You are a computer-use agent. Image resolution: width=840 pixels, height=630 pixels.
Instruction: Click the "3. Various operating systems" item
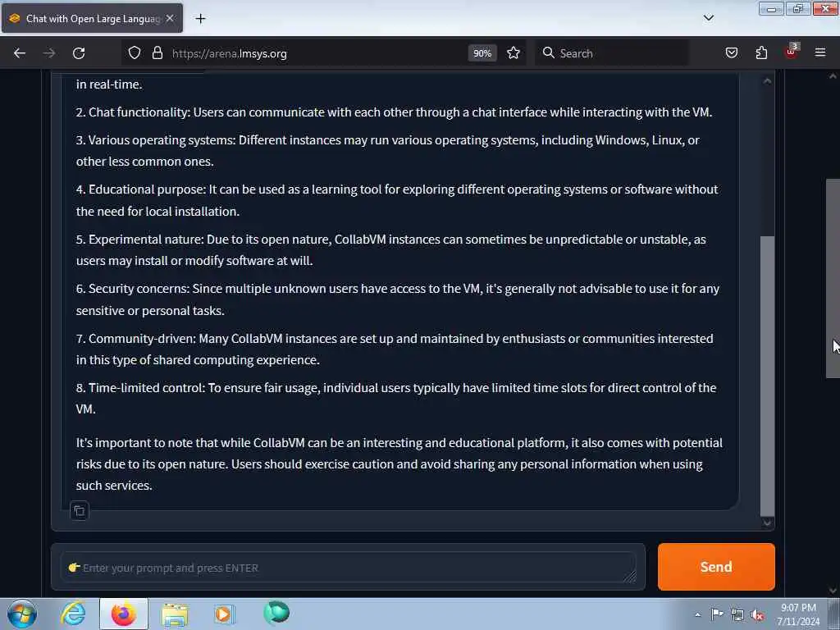pos(388,151)
